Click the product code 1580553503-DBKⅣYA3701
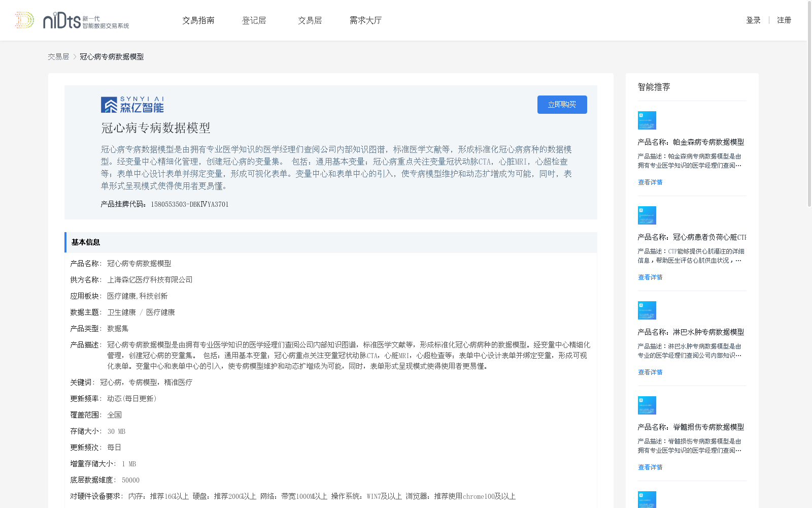Image resolution: width=812 pixels, height=508 pixels. 190,204
